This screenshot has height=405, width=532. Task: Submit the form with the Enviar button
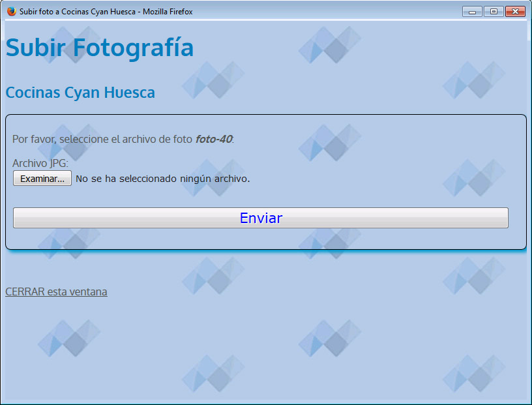[x=260, y=218]
